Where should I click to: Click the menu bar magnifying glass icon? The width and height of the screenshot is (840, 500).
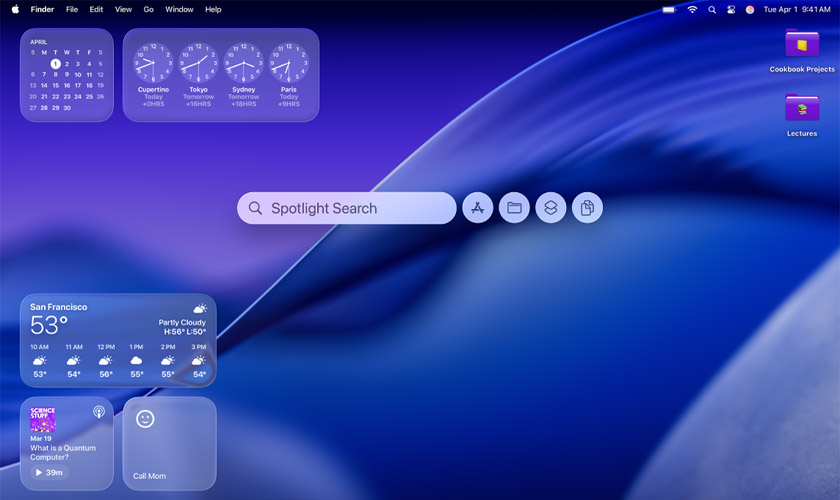712,9
